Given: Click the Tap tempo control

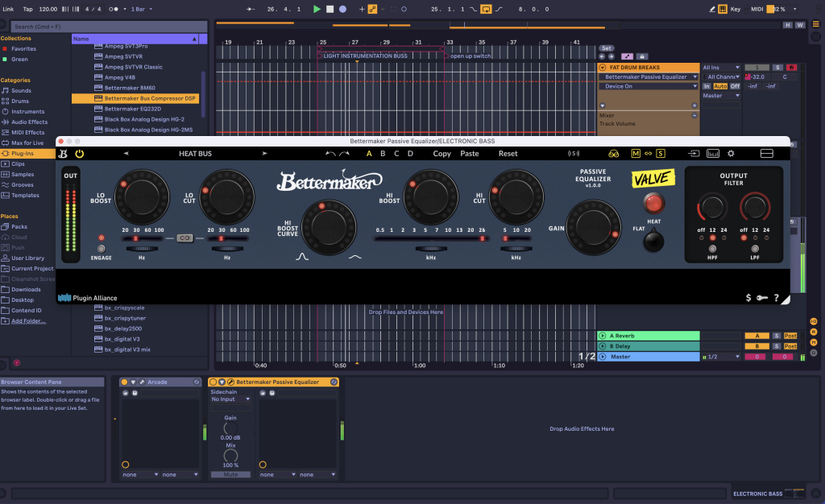Looking at the screenshot, I should 28,9.
